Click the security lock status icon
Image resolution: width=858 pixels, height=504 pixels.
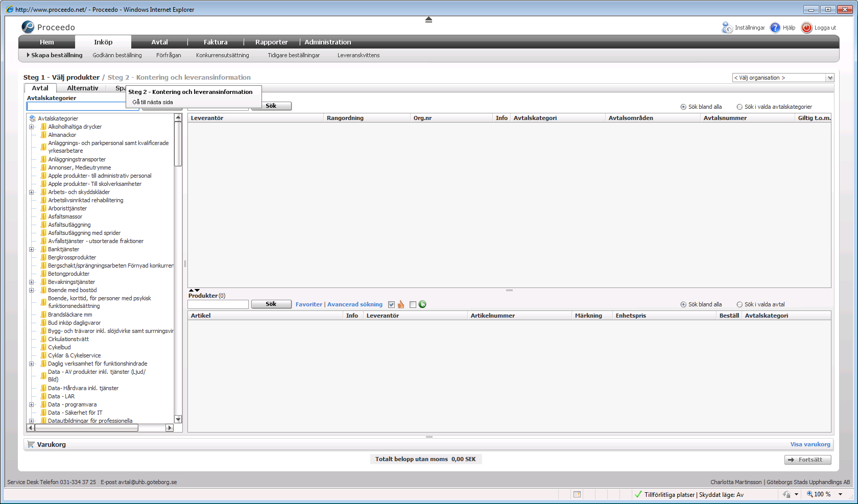[x=787, y=494]
